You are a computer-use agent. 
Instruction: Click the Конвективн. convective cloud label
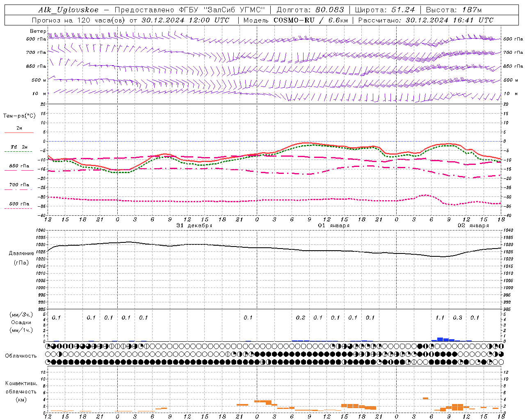(x=21, y=383)
